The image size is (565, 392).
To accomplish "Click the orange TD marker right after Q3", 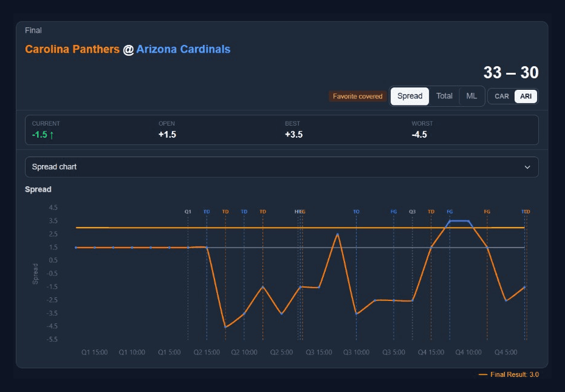I will coord(431,212).
